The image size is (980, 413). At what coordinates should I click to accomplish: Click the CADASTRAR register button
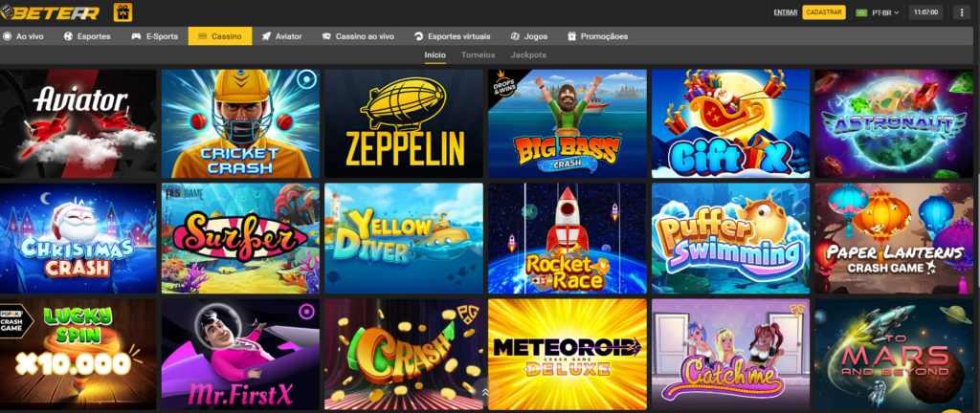click(x=824, y=12)
